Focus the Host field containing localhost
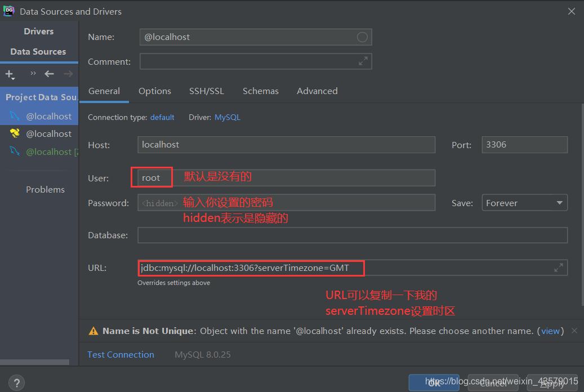The width and height of the screenshot is (584, 392). pos(286,145)
